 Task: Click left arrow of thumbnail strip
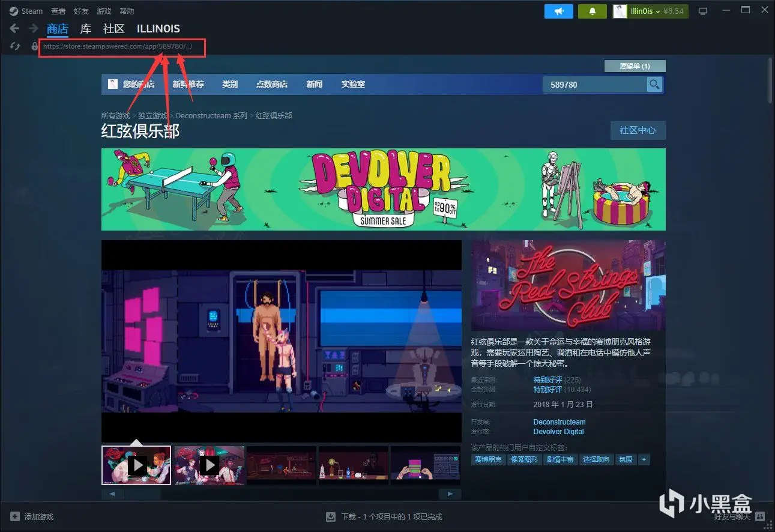pyautogui.click(x=113, y=494)
